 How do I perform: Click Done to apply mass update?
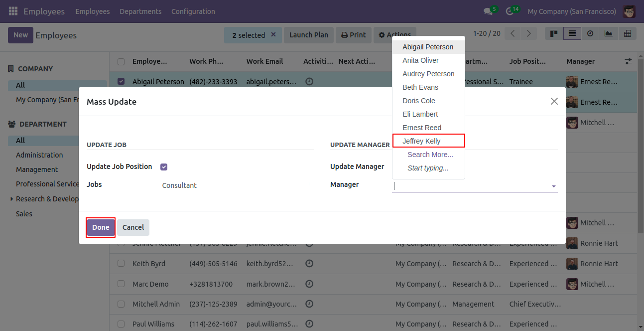pyautogui.click(x=101, y=227)
